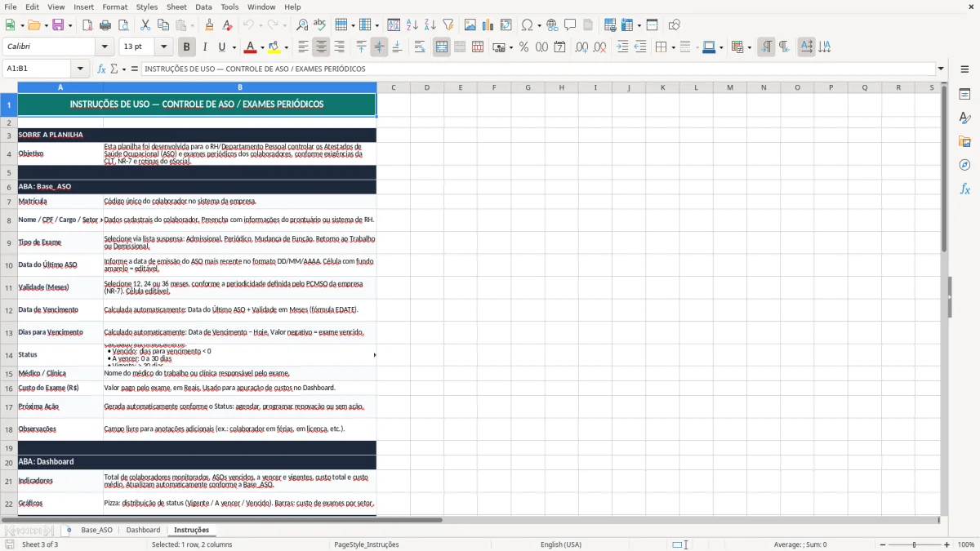Click the Cut scissors icon
The width and height of the screenshot is (980, 551).
(147, 25)
